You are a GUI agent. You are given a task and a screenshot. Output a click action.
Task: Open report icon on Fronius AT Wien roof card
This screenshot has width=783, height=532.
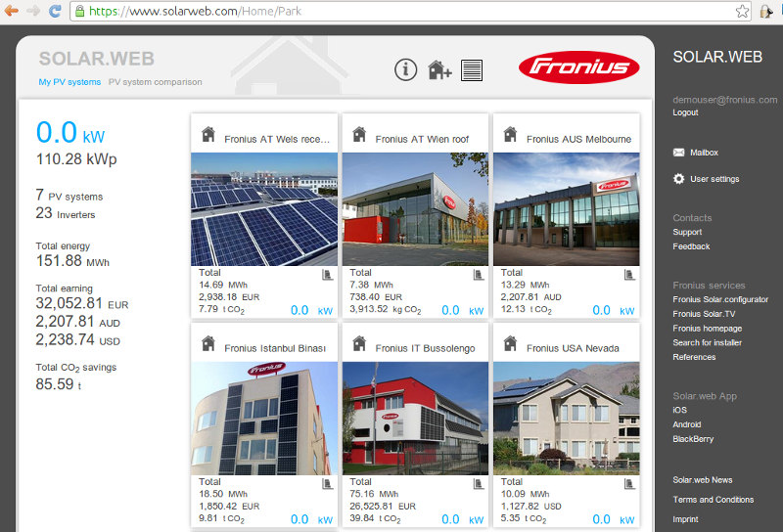[478, 275]
